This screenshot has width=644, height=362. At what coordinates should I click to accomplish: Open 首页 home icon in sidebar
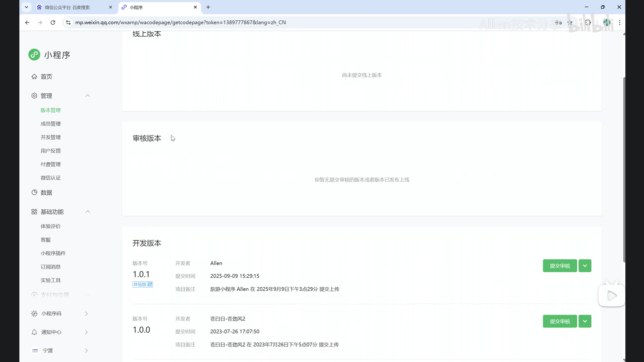(x=34, y=76)
